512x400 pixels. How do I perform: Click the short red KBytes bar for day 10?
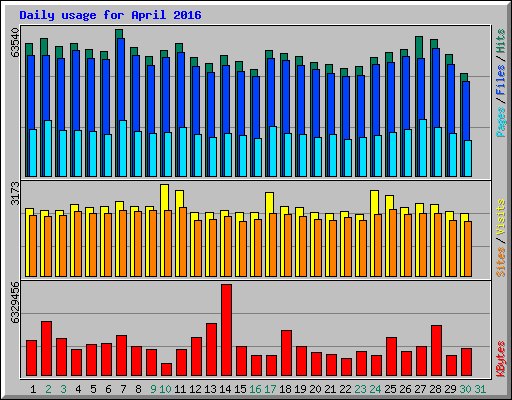click(x=166, y=370)
